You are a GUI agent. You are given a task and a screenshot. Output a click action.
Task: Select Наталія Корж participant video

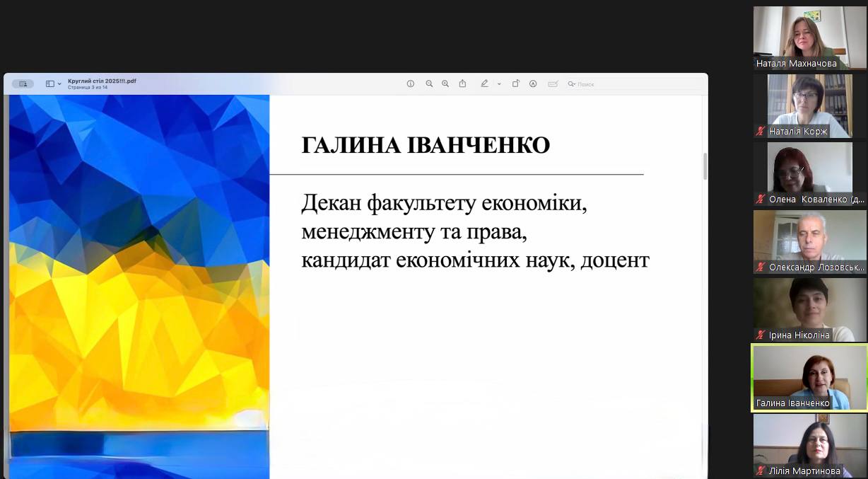tap(809, 105)
